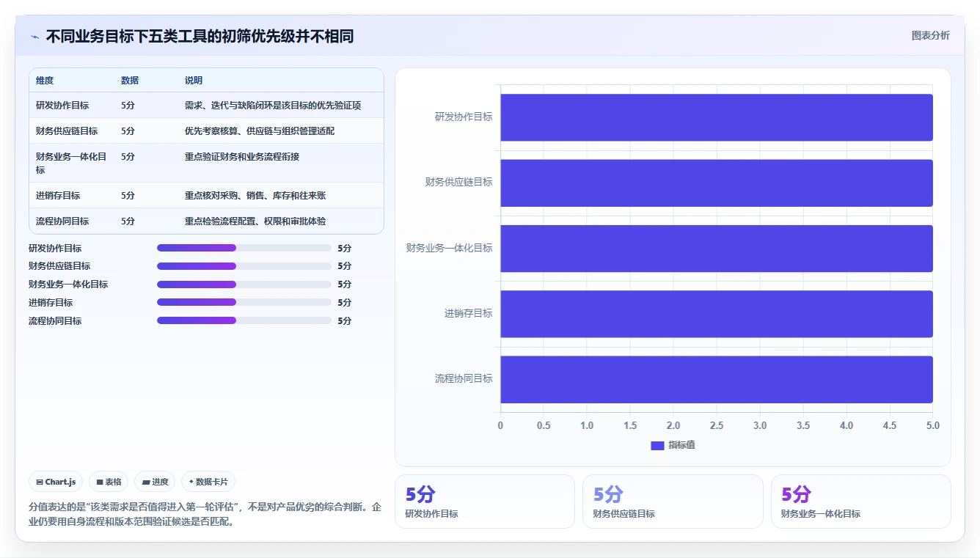Image resolution: width=980 pixels, height=558 pixels.
Task: Click the 3.5 tick on the chart x-axis
Action: [803, 425]
